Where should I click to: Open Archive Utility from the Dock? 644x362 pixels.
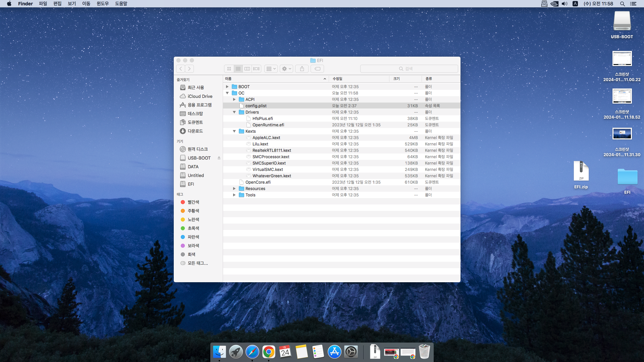click(375, 352)
